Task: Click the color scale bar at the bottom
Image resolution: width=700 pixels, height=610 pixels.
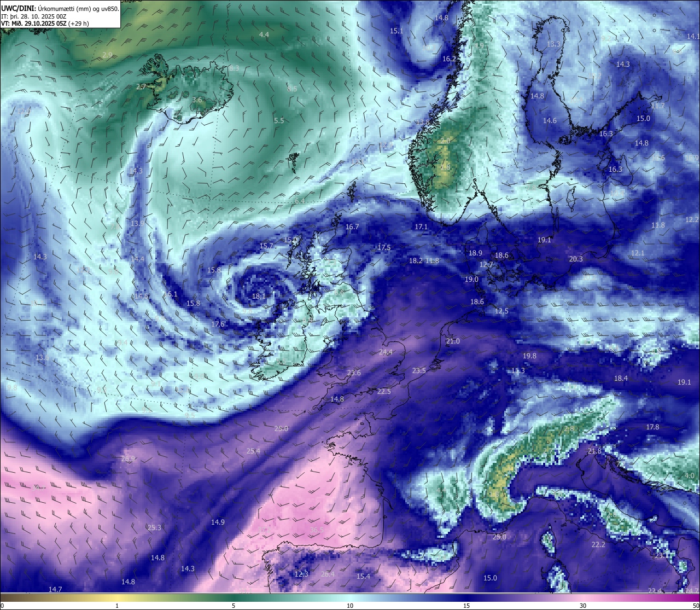Action: pos(350,597)
